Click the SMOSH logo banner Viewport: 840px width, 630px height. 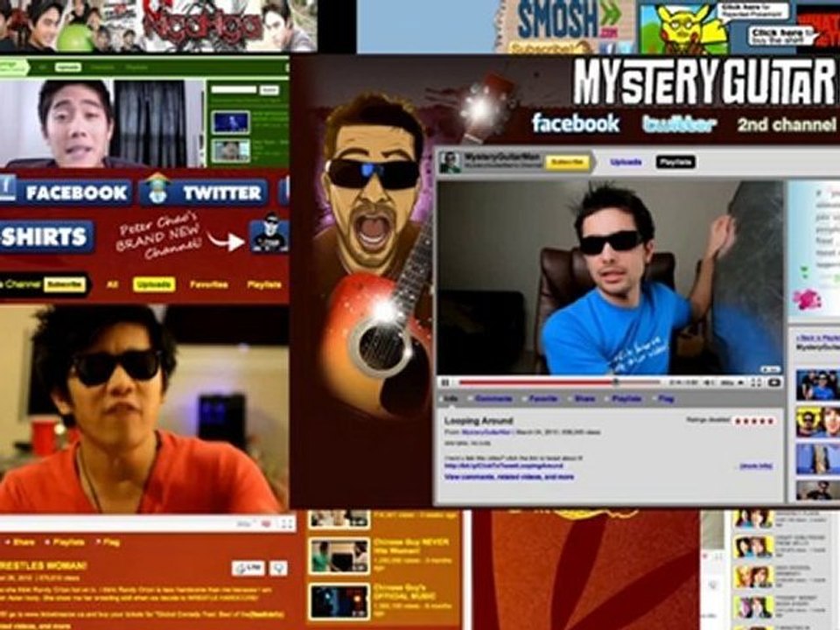point(569,21)
